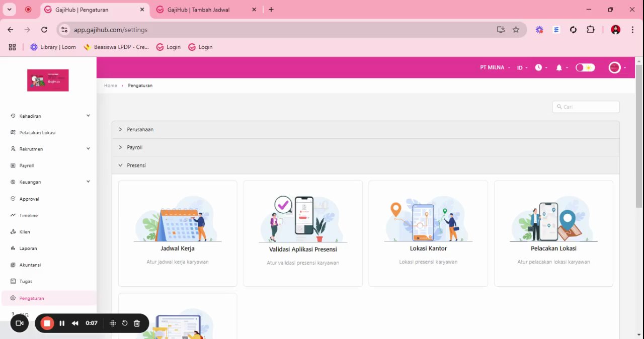Image resolution: width=644 pixels, height=339 pixels.
Task: Open Chrome apps grid in bookmarks bar
Action: (x=12, y=47)
